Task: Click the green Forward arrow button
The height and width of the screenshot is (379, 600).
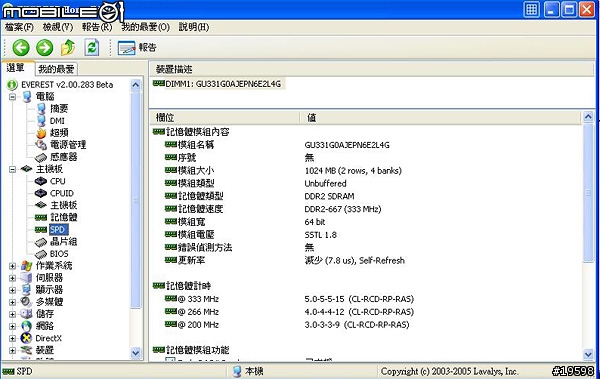Action: 44,47
